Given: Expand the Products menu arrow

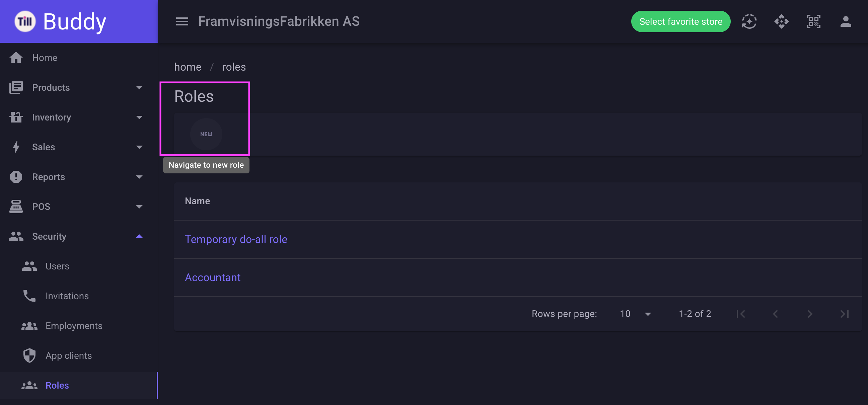Looking at the screenshot, I should (x=139, y=88).
